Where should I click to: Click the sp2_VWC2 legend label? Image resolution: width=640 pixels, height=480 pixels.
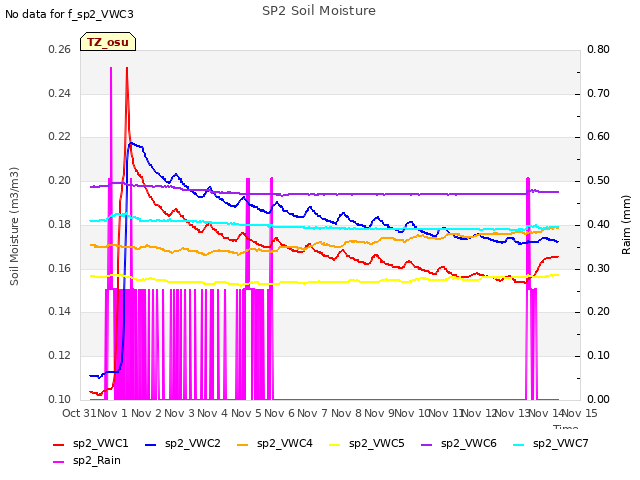pos(193,443)
